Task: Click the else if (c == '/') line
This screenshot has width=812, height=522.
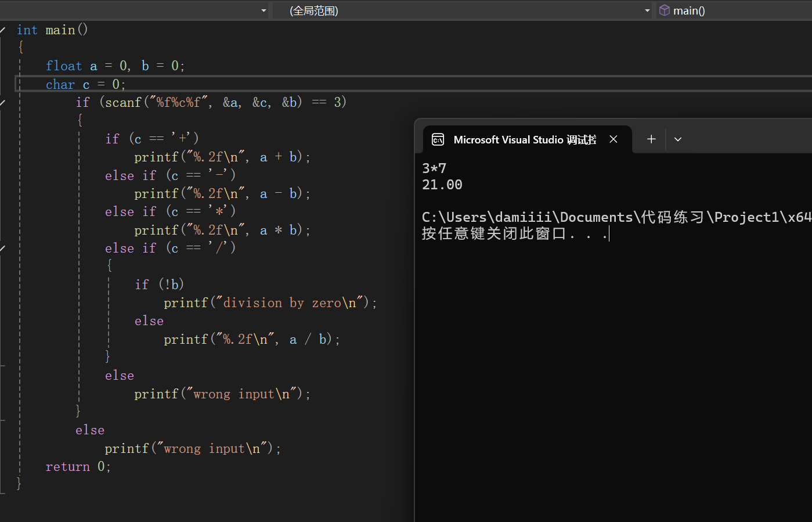Action: (171, 248)
